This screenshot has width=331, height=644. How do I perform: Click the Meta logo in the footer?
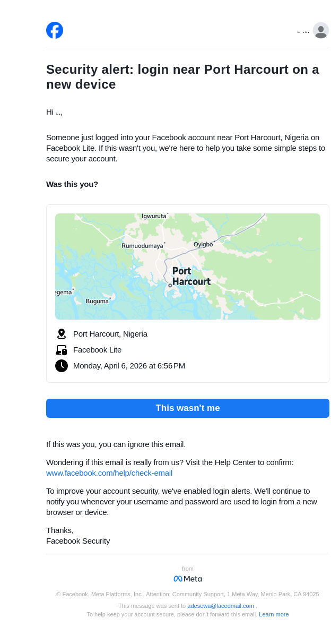coord(188,579)
